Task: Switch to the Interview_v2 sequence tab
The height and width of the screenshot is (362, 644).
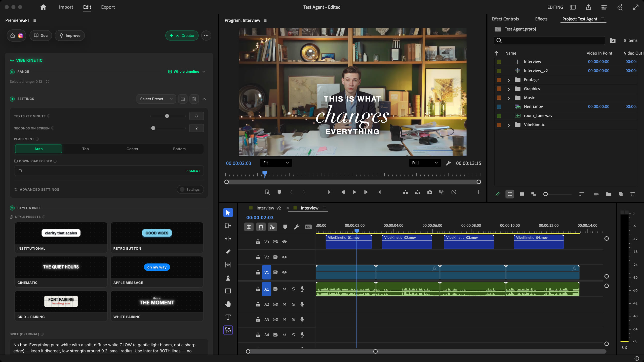Action: click(268, 208)
